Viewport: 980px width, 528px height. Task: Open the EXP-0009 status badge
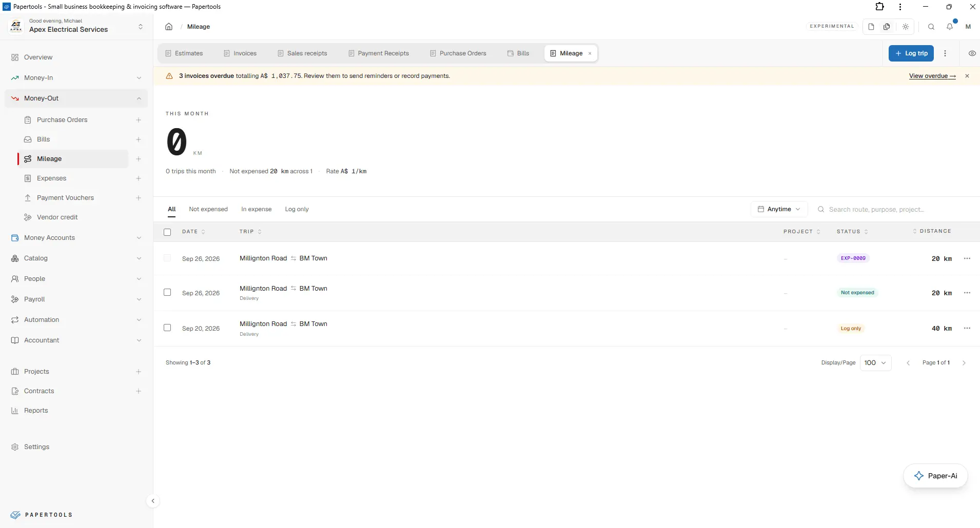[x=853, y=258]
